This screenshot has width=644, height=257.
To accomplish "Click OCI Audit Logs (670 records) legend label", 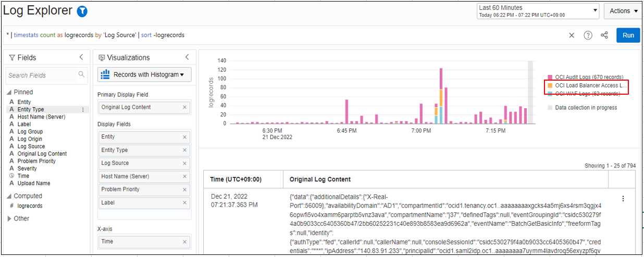I will pyautogui.click(x=589, y=77).
